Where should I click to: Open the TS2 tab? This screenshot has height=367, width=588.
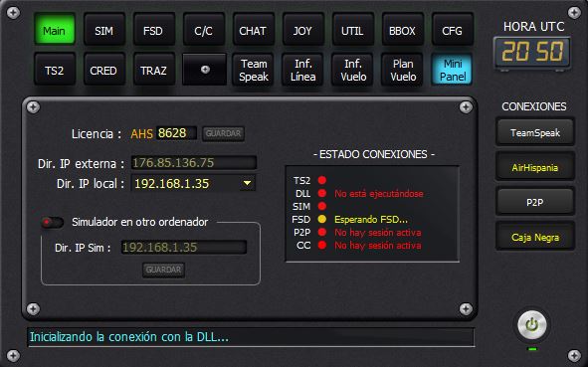click(55, 70)
